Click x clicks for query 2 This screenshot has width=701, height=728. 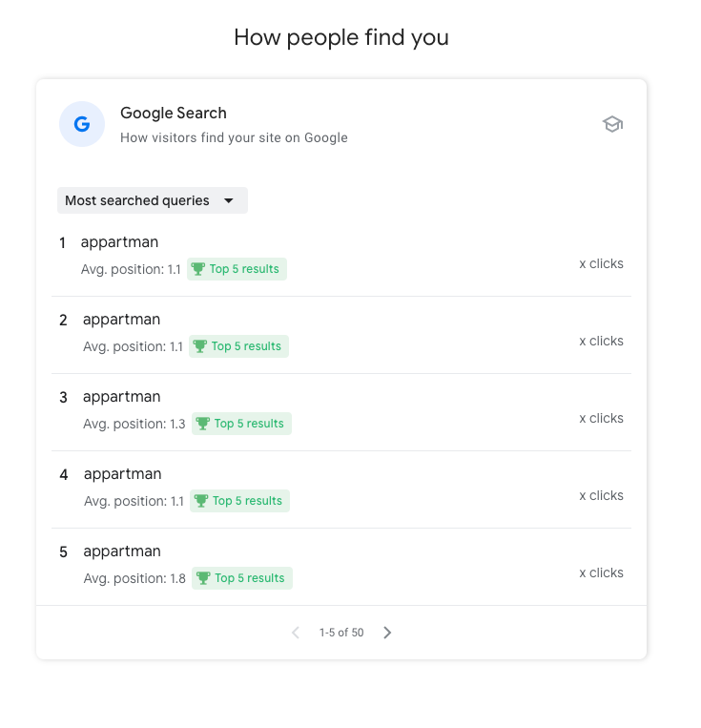pos(601,342)
